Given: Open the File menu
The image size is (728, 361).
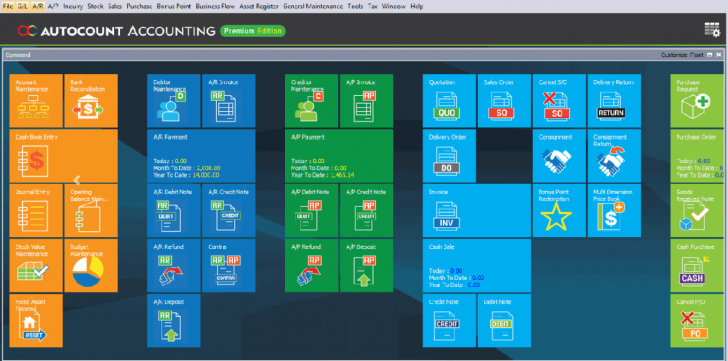Looking at the screenshot, I should [x=8, y=6].
